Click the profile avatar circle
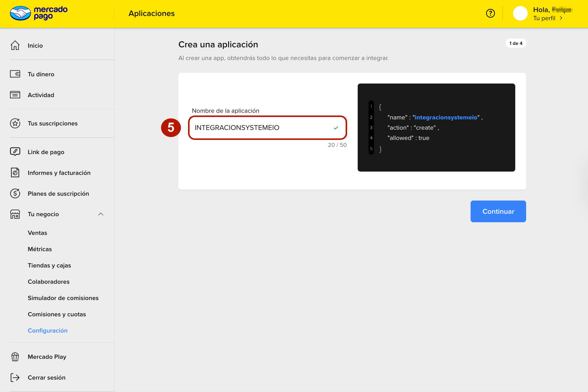This screenshot has width=588, height=392. pos(520,13)
